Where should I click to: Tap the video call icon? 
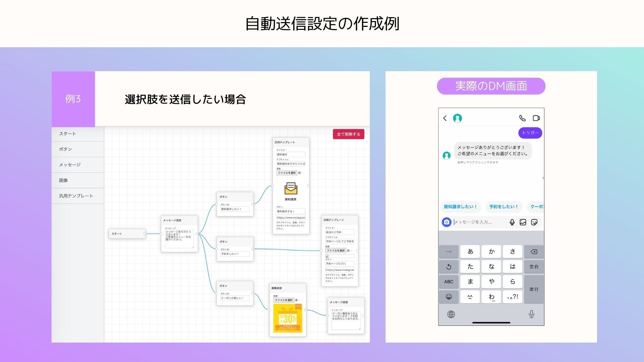pos(536,118)
